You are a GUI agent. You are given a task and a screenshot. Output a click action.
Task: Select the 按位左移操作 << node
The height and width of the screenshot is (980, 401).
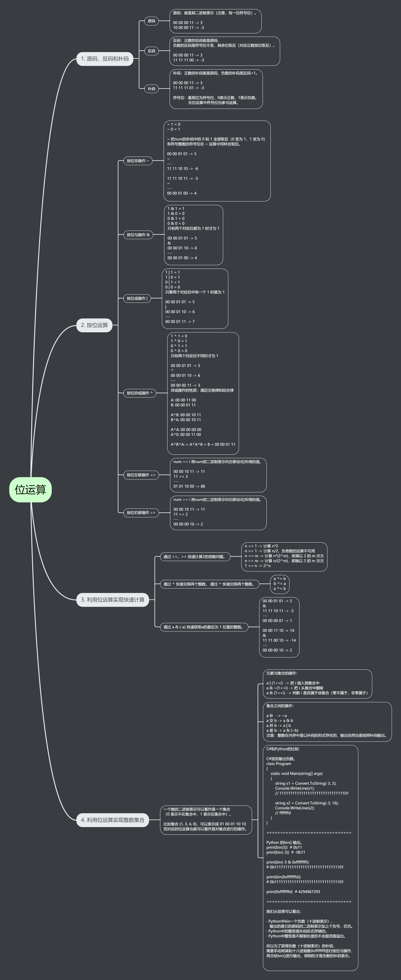(141, 475)
